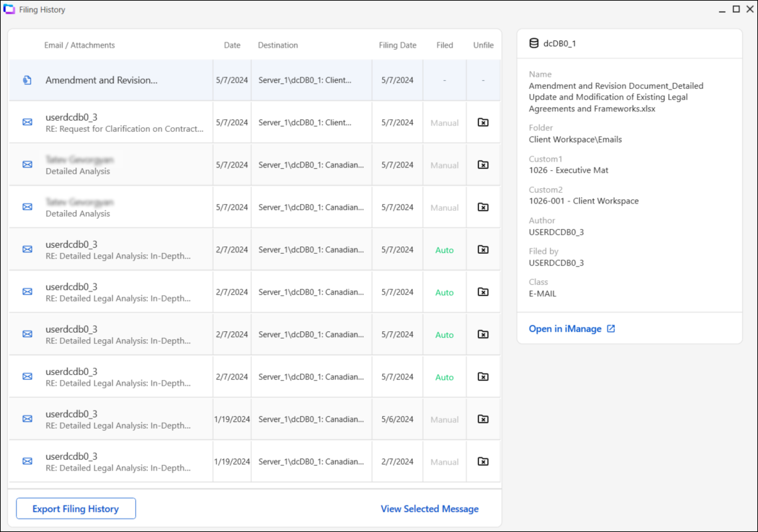Unfile the Request for Clarification on Contract email
This screenshot has width=758, height=532.
[483, 122]
